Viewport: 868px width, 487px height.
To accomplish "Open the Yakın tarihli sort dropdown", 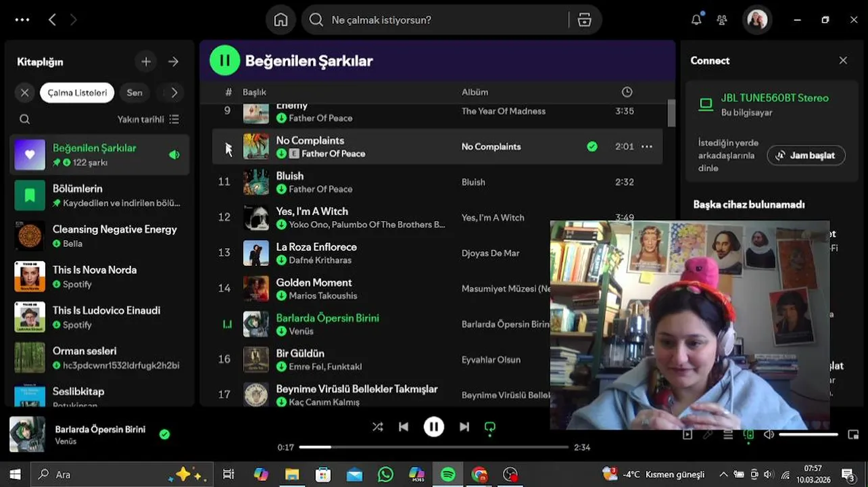I will 148,119.
